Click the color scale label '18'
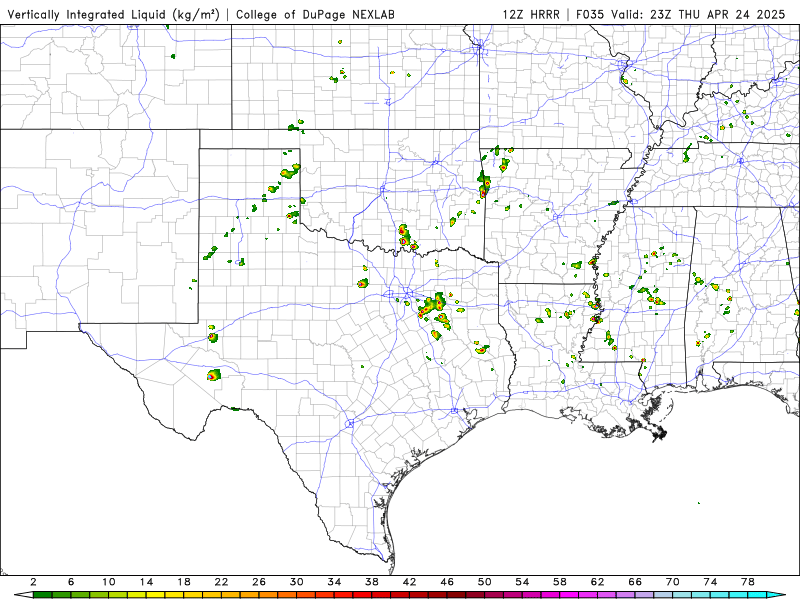800x600 pixels. click(x=184, y=582)
